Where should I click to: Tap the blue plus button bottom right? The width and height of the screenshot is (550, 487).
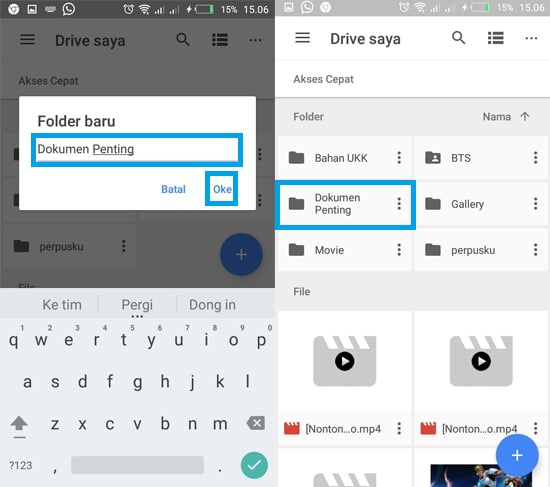pyautogui.click(x=517, y=455)
